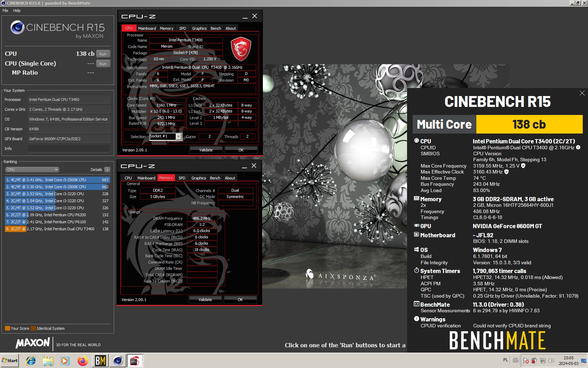The height and width of the screenshot is (368, 588).
Task: Click the CPUID warning exclamation badge
Action: [578, 148]
